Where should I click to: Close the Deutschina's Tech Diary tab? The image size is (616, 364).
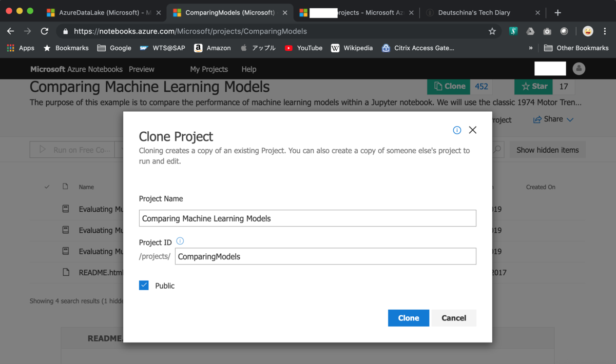[537, 12]
